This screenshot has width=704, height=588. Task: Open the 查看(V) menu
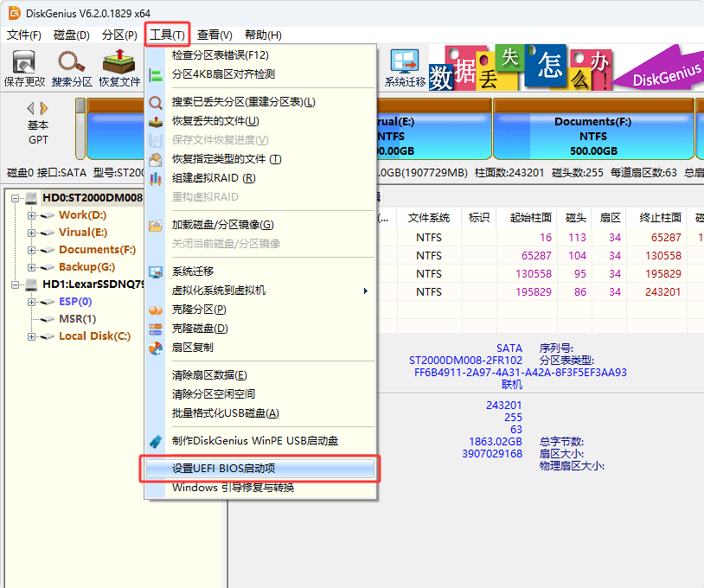(x=214, y=35)
